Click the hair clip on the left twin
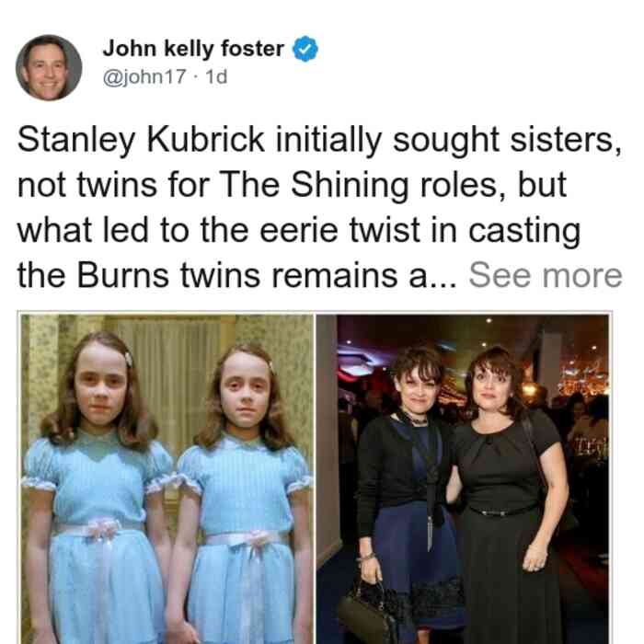The image size is (644, 644). 128,360
